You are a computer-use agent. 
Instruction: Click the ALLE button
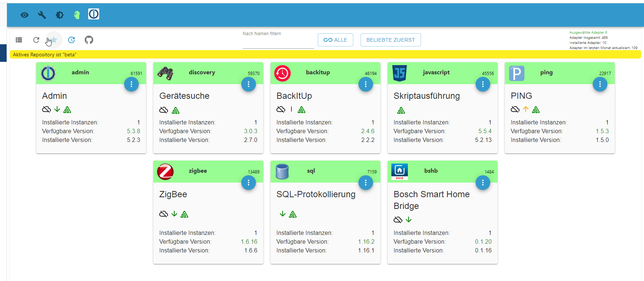coord(335,40)
